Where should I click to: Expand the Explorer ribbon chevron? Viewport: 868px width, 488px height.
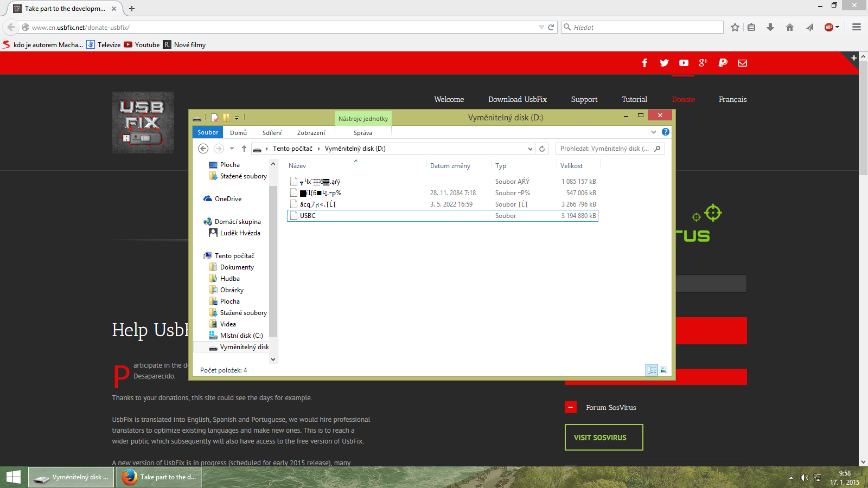654,132
